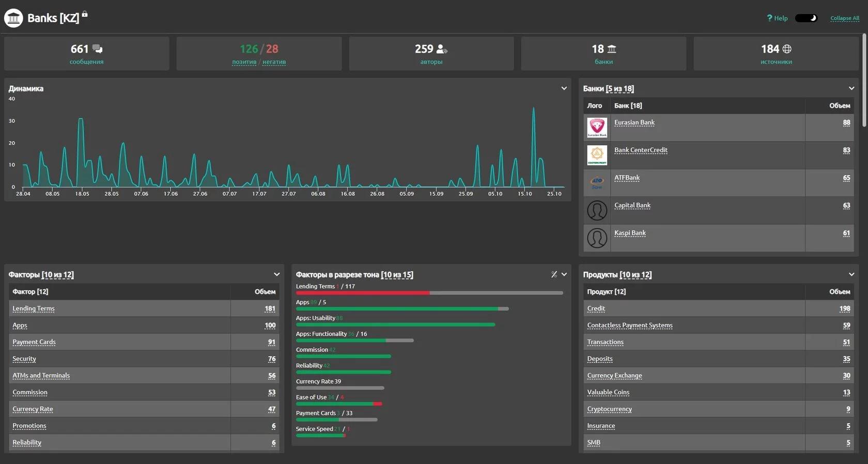Collapse the Динамика chart panel

point(564,88)
